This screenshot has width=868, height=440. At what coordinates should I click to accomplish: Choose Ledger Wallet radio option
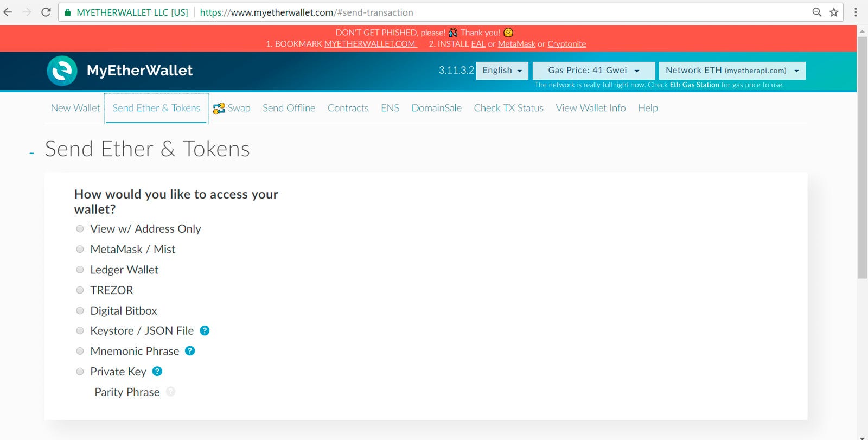[80, 270]
